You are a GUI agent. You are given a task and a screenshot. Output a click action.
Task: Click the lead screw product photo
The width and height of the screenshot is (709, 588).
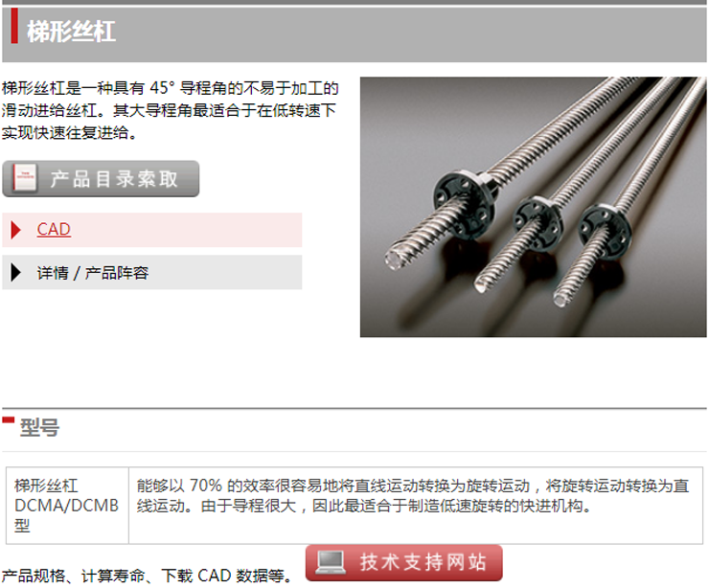(x=533, y=207)
